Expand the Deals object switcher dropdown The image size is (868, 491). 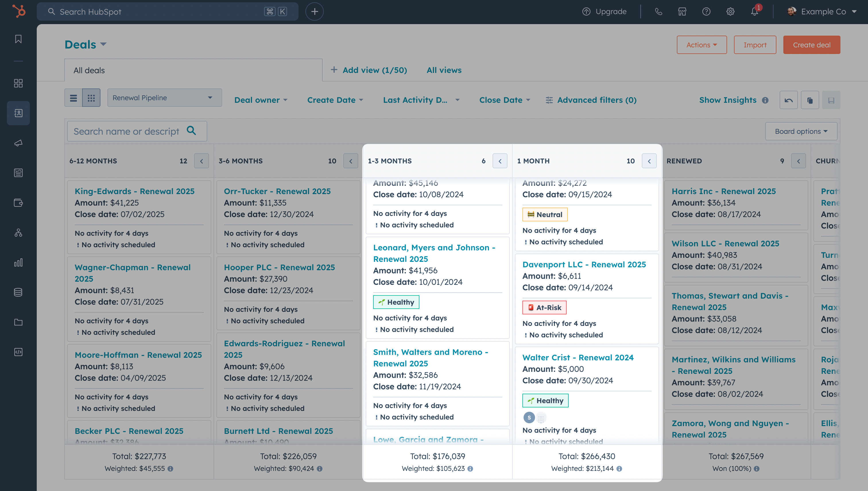(86, 45)
